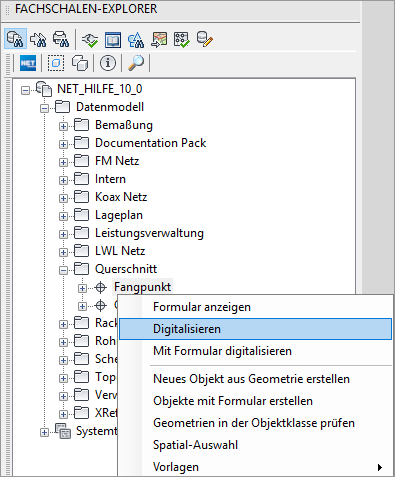Click the map export arrow icon
Screen dimensions: 395x477
159,40
